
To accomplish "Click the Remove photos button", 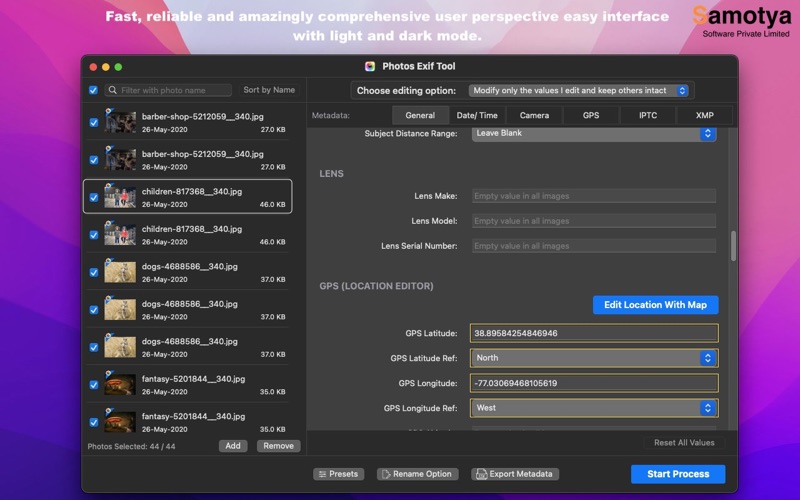I will click(x=279, y=446).
